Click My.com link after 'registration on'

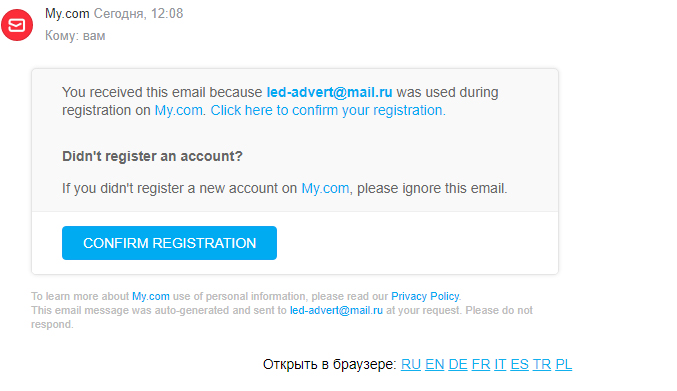coord(179,110)
